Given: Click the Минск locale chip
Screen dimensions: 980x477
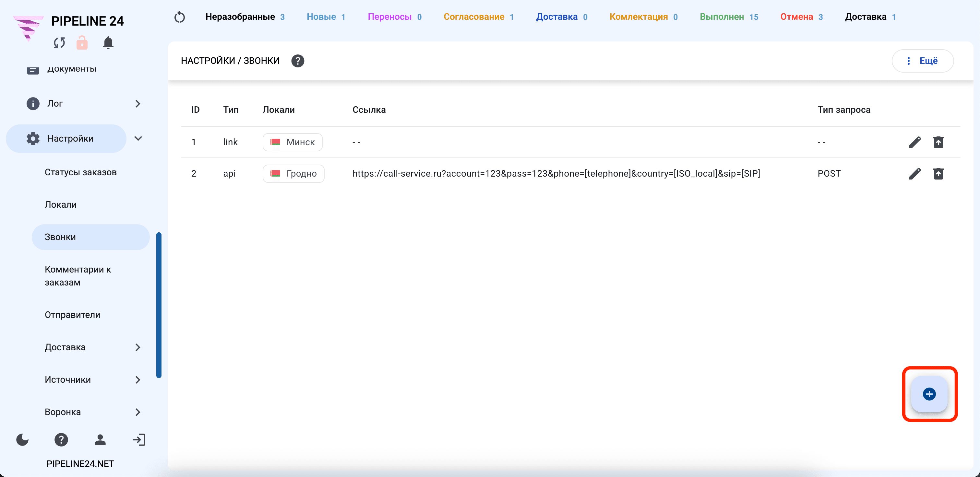Looking at the screenshot, I should [293, 142].
